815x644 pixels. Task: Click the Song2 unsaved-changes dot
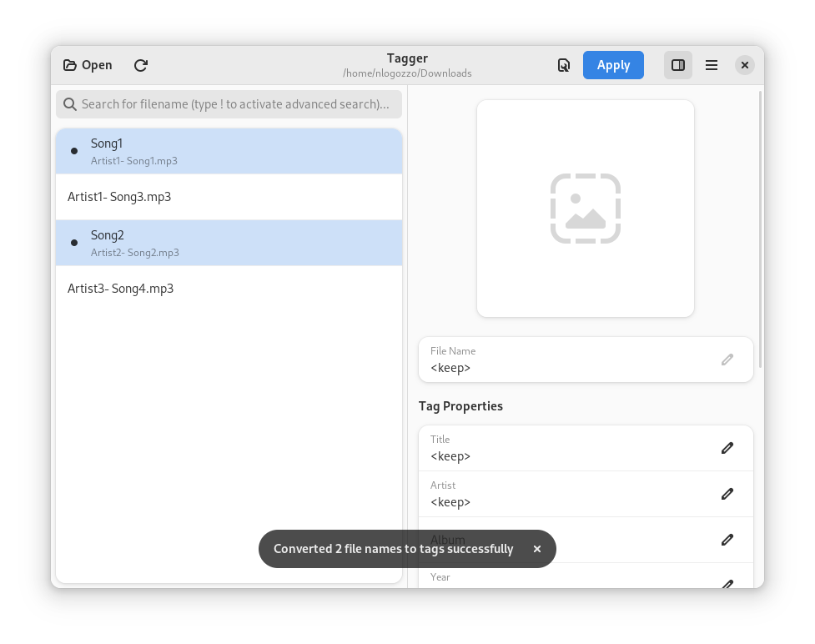74,243
